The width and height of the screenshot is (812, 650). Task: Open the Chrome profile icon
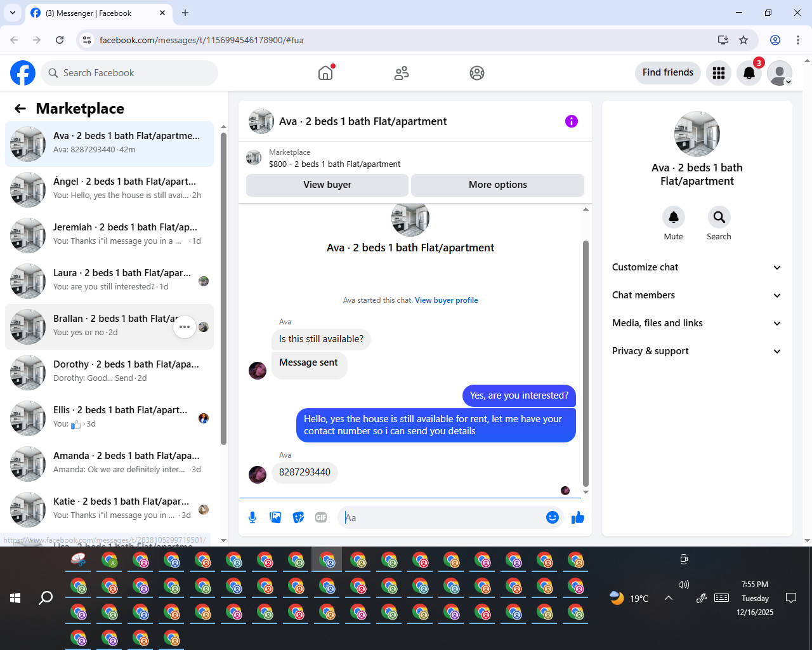(775, 40)
